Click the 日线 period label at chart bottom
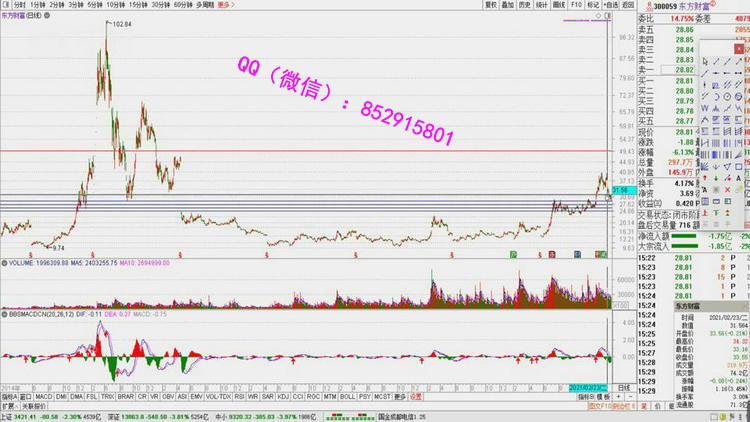Viewport: 750px width, 422px height. coord(623,387)
